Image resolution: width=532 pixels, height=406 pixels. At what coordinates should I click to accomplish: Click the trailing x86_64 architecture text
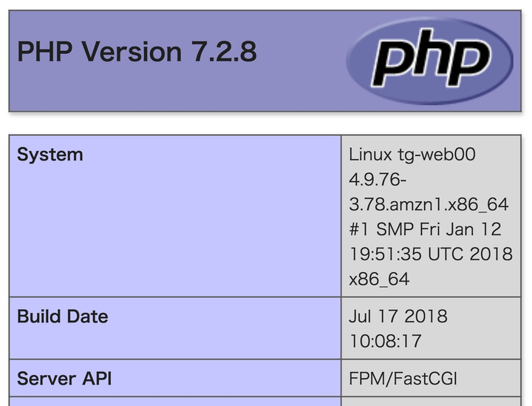(x=379, y=279)
